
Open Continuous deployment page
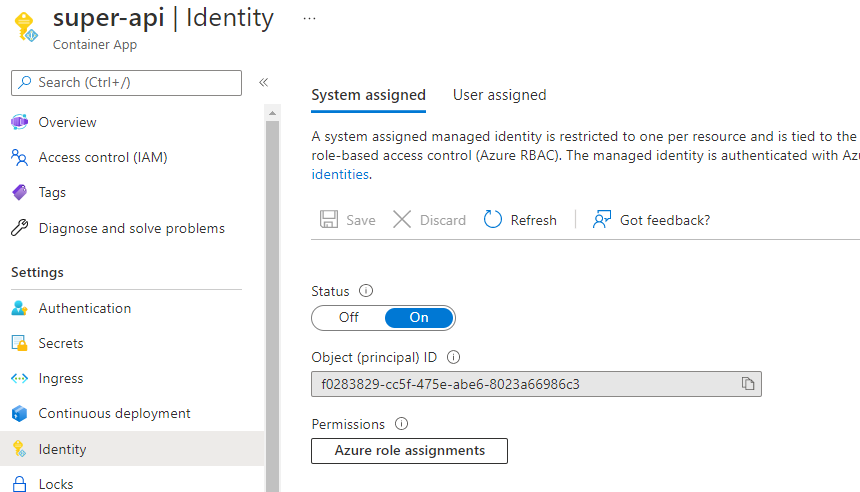114,413
